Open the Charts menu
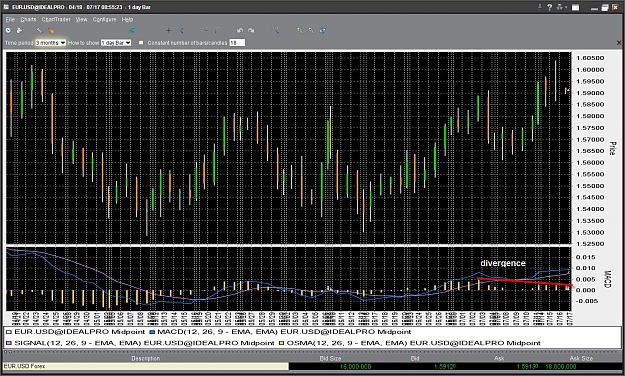This screenshot has height=376, width=625. [28, 19]
